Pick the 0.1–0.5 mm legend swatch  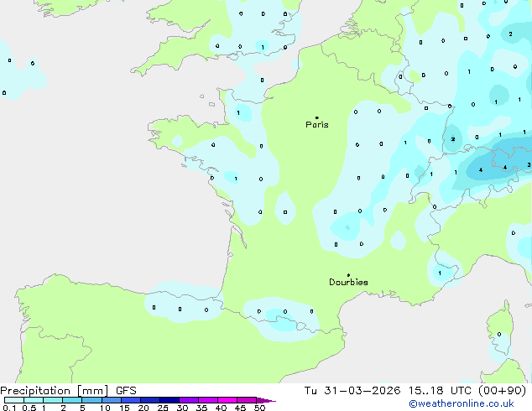14,400
